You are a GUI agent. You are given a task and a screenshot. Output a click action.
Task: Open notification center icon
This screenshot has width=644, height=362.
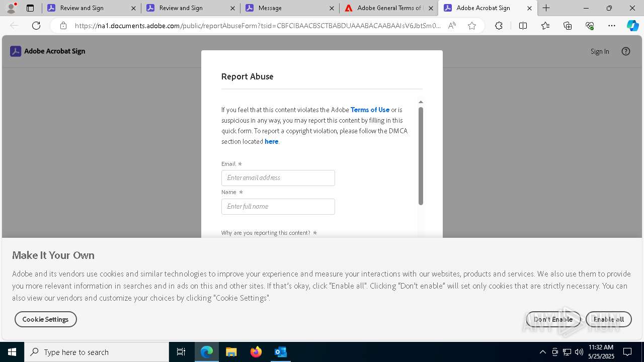[627, 352]
